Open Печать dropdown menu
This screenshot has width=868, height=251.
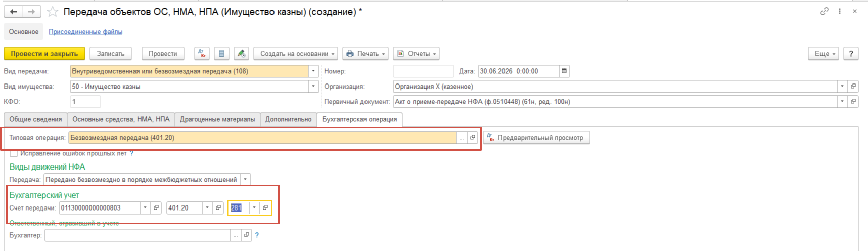coord(366,54)
